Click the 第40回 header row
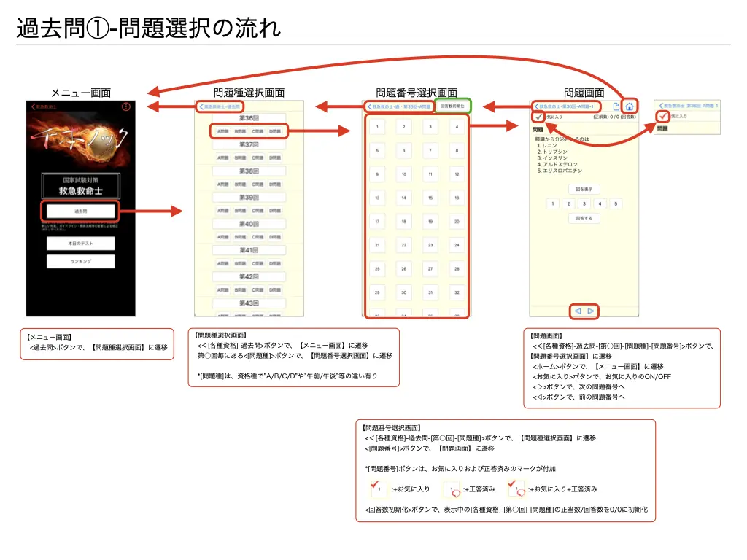Image resolution: width=747 pixels, height=560 pixels. tap(249, 224)
